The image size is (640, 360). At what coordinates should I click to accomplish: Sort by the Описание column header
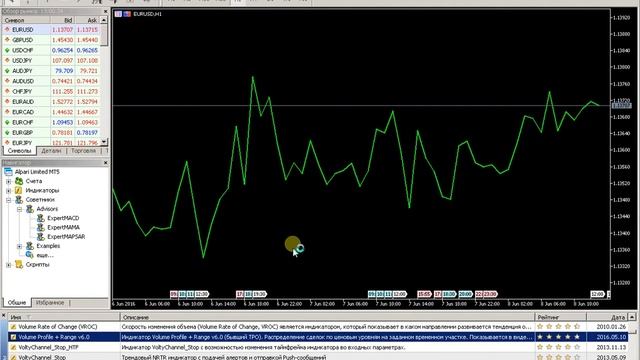coord(327,317)
